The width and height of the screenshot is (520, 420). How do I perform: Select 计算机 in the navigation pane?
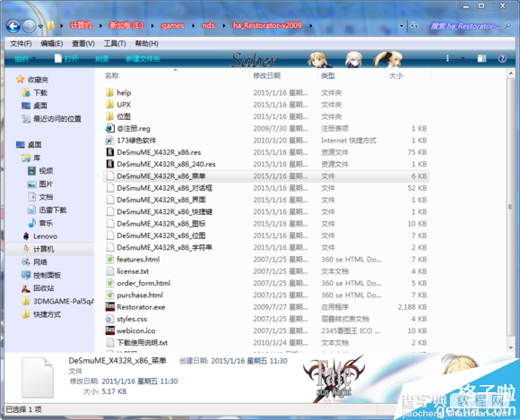point(38,249)
